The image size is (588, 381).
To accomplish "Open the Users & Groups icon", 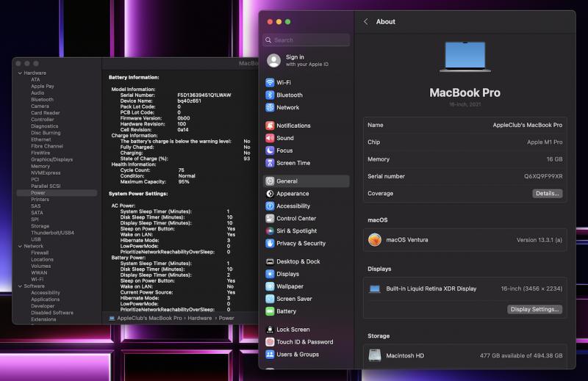I will point(270,355).
